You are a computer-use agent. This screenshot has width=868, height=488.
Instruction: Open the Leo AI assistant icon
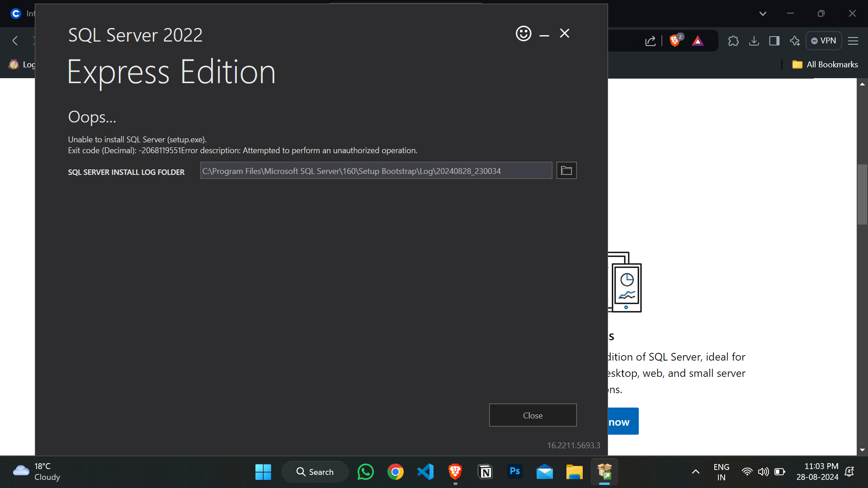[795, 41]
